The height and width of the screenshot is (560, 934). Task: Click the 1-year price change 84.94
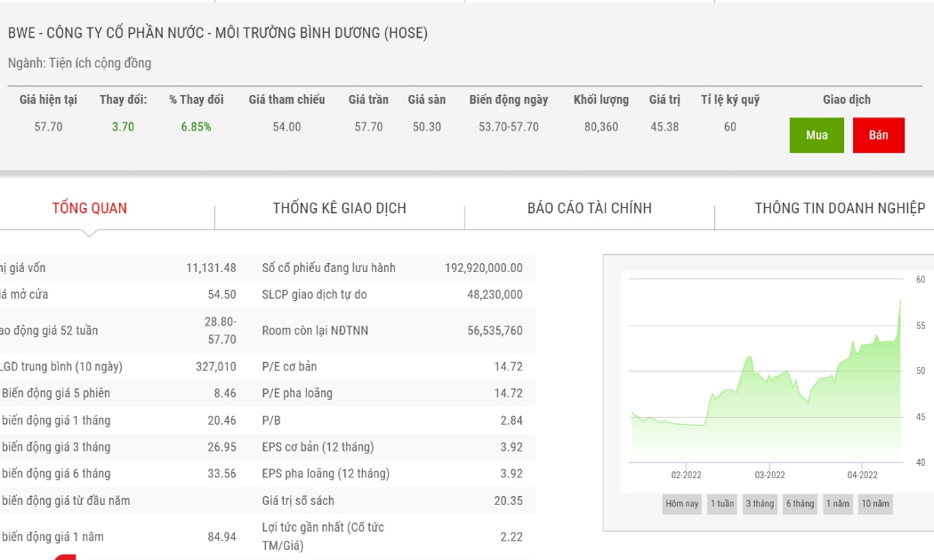pyautogui.click(x=222, y=537)
